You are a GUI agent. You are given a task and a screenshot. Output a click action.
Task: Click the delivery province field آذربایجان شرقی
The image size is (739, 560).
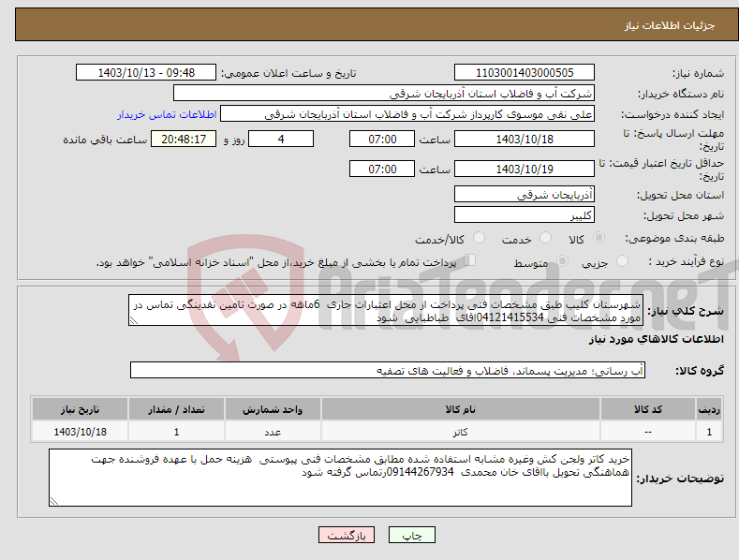(x=525, y=194)
